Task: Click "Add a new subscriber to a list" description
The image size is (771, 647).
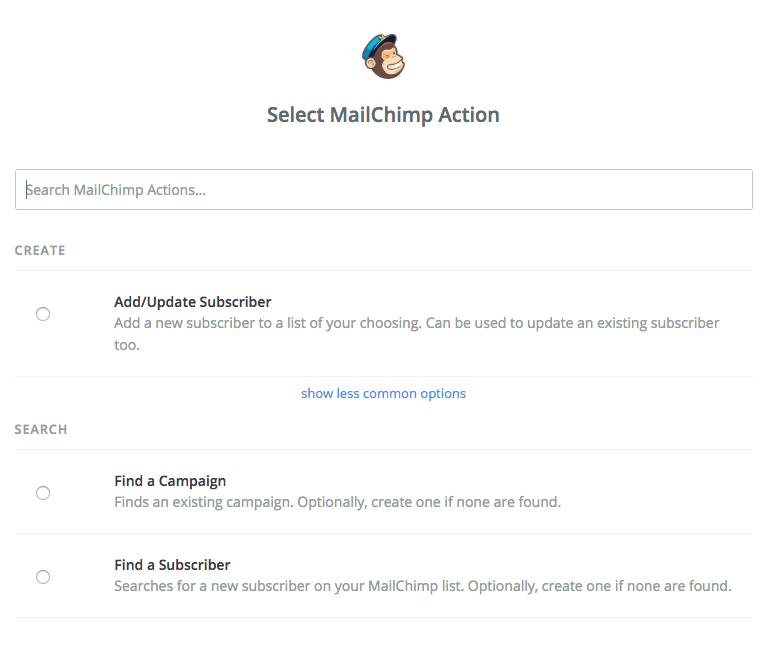Action: coord(240,323)
